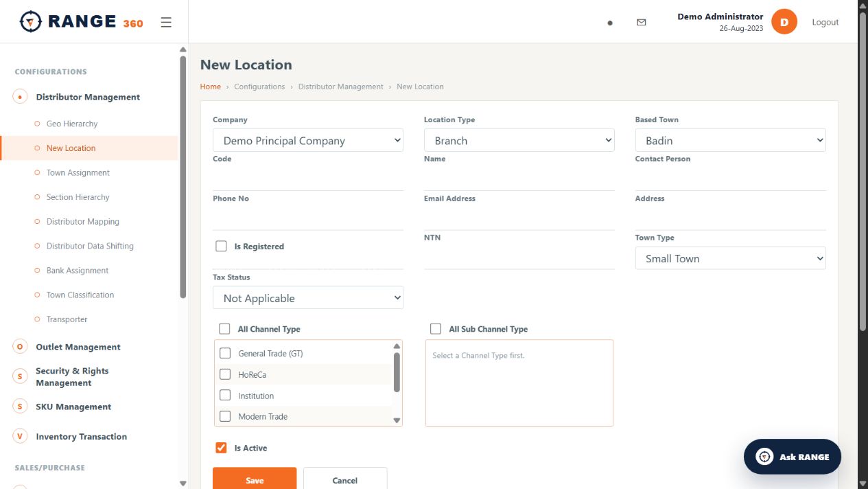Focus the Contact Person input field
The width and height of the screenshot is (868, 489).
(731, 179)
